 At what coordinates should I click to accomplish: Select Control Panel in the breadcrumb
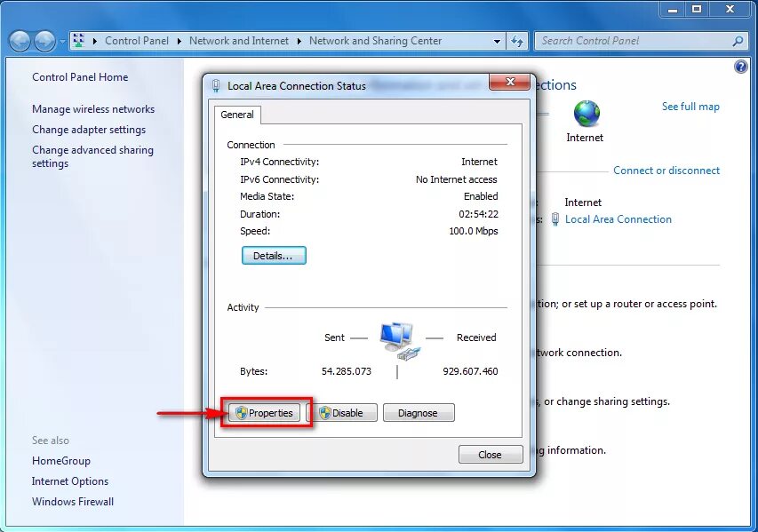point(137,41)
